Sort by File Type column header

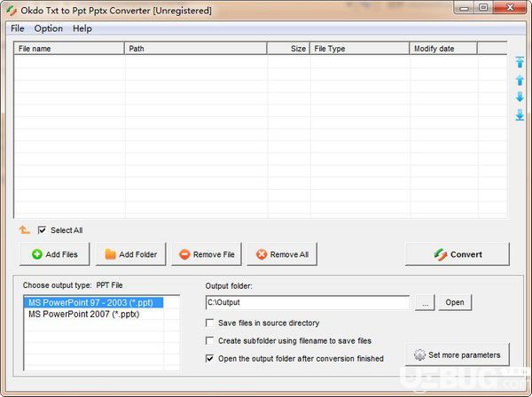(360, 49)
